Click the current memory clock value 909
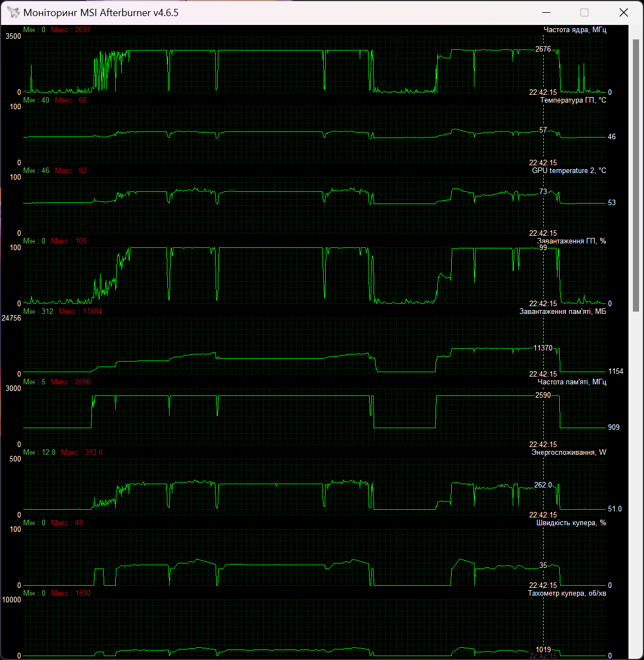The width and height of the screenshot is (644, 660). pyautogui.click(x=614, y=427)
